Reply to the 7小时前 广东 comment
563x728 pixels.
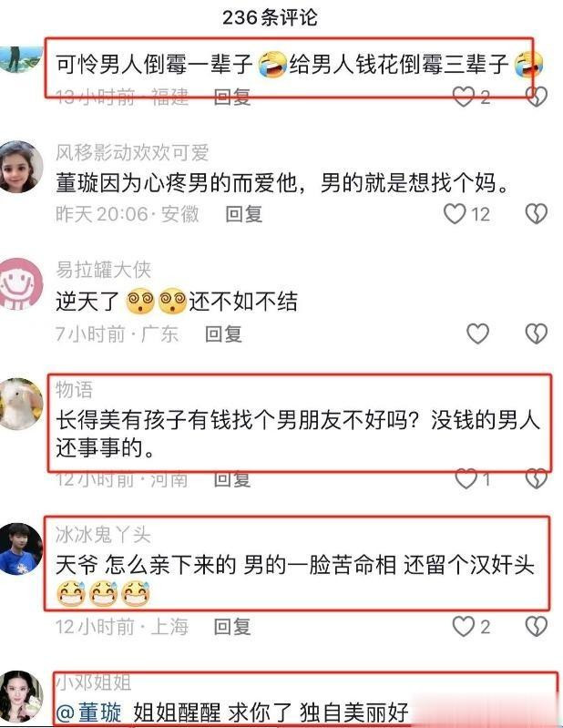tap(223, 333)
